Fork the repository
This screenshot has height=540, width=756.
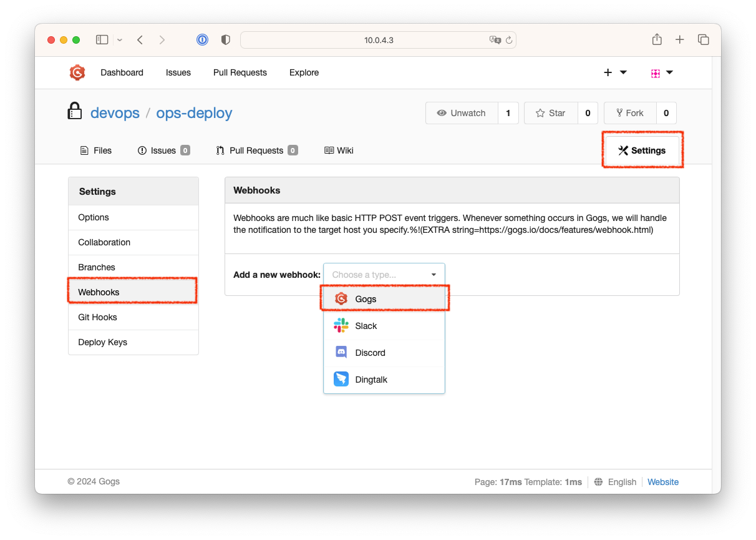coord(630,113)
